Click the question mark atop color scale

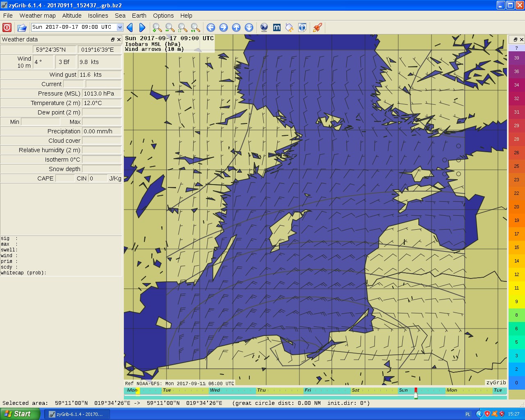click(x=516, y=48)
